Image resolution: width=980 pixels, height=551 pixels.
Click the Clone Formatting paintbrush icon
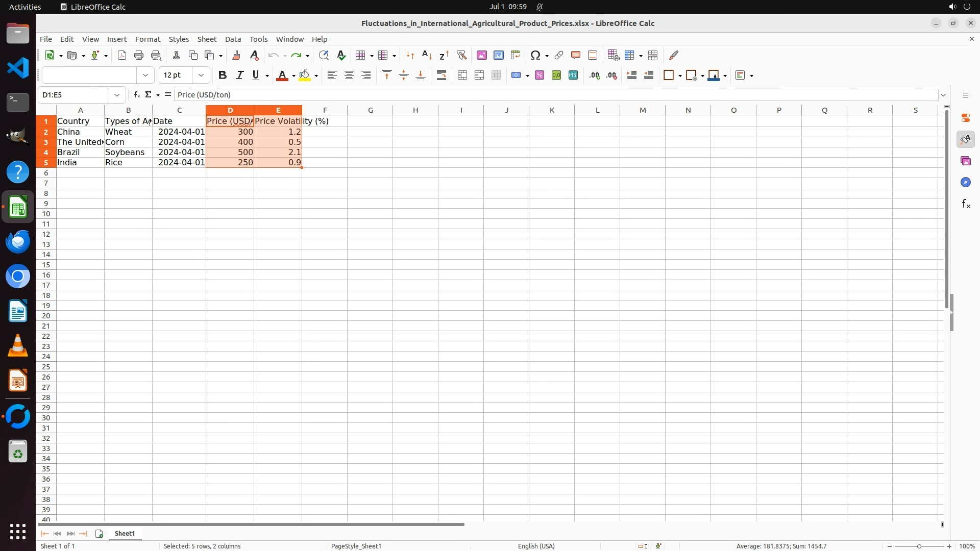(236, 56)
